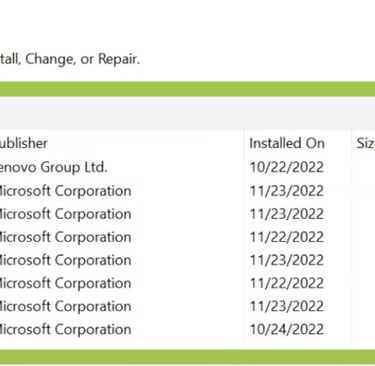Select the third 11/23/2022 install date
This screenshot has height=366, width=375.
[287, 260]
